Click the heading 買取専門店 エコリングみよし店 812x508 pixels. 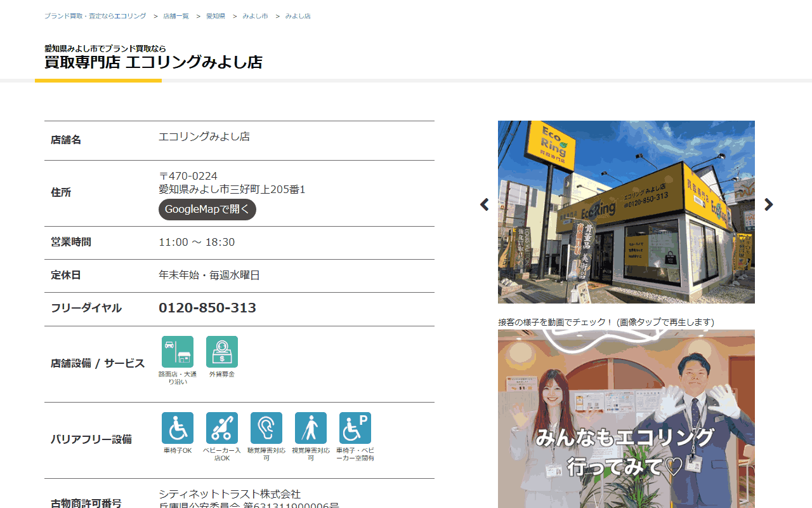(154, 62)
